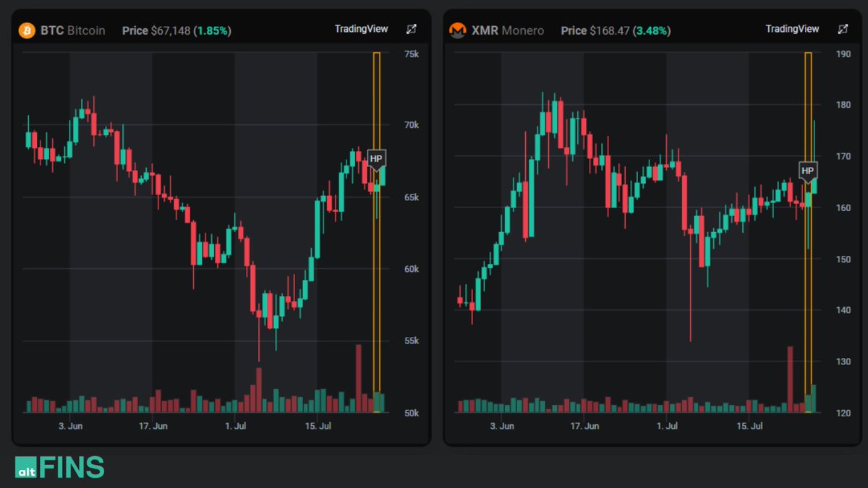Open TradingView link on BTC chart

click(x=362, y=29)
